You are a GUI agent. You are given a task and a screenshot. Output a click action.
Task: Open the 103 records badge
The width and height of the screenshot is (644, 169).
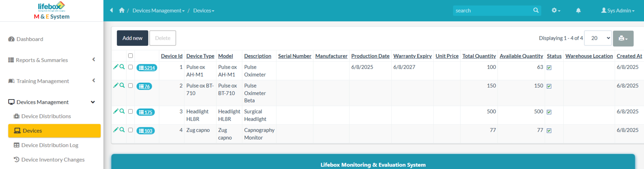[x=145, y=131]
